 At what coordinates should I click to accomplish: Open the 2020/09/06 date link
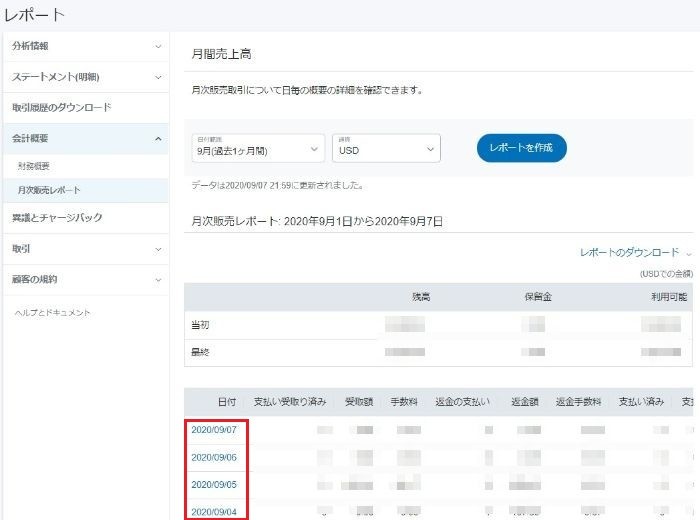[214, 457]
